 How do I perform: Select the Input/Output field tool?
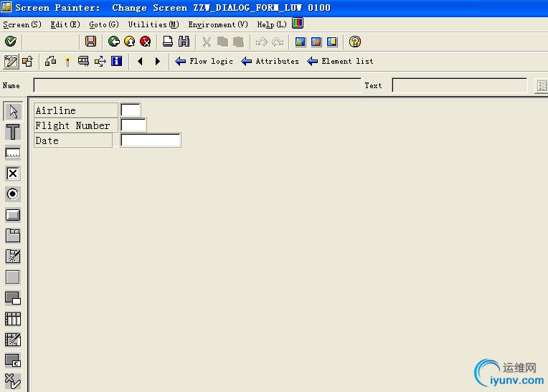point(13,153)
